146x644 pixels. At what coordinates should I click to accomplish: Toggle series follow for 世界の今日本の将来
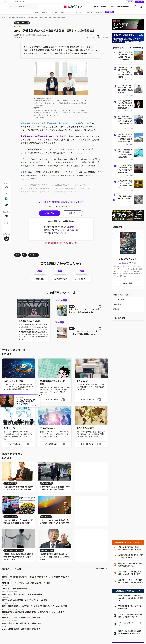(x=99, y=444)
